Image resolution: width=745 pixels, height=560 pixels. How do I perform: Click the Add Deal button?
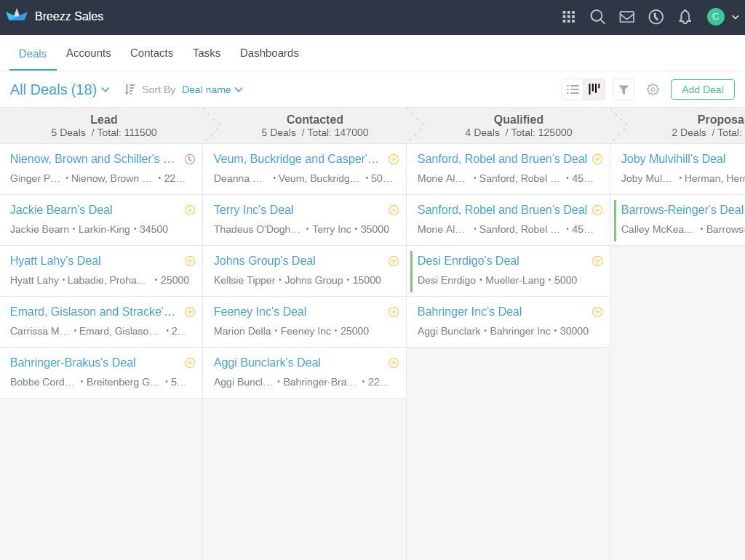(701, 89)
